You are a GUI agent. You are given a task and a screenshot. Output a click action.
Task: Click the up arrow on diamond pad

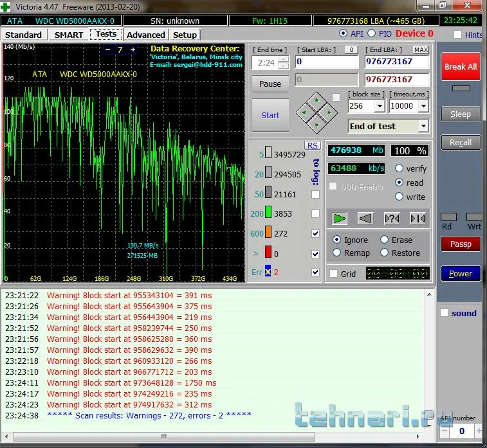pyautogui.click(x=316, y=100)
